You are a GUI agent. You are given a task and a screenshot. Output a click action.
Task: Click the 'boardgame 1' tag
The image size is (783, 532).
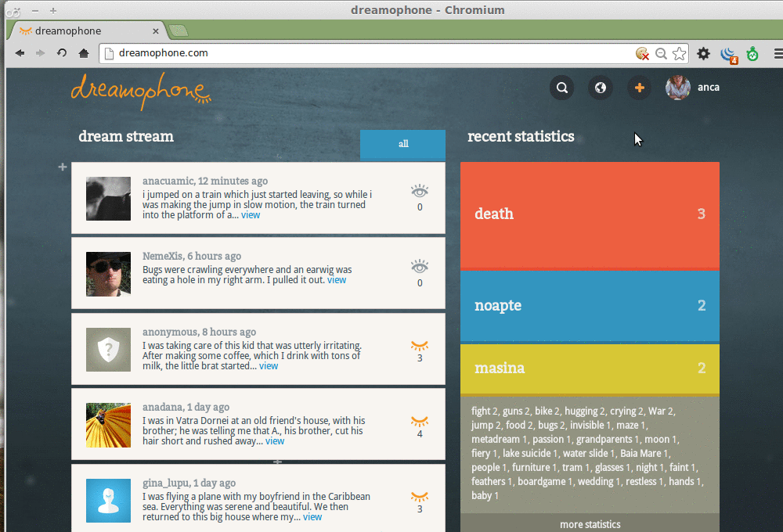(x=547, y=482)
